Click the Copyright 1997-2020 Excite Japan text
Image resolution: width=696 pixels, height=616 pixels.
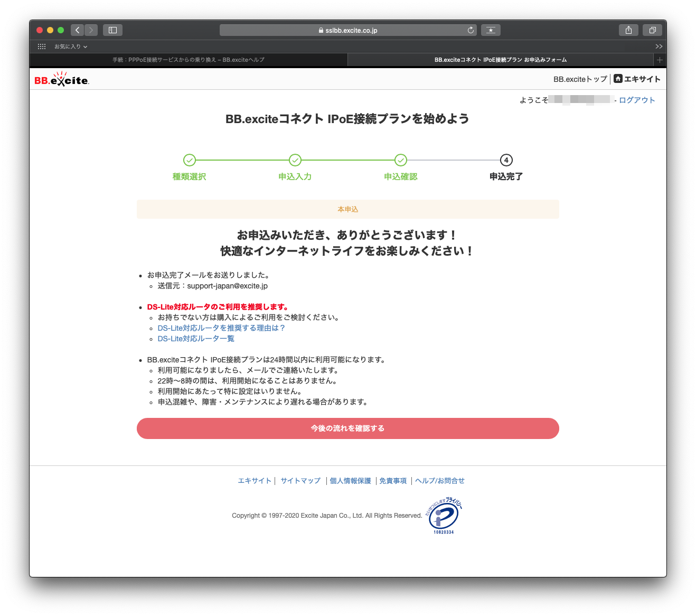coord(327,516)
